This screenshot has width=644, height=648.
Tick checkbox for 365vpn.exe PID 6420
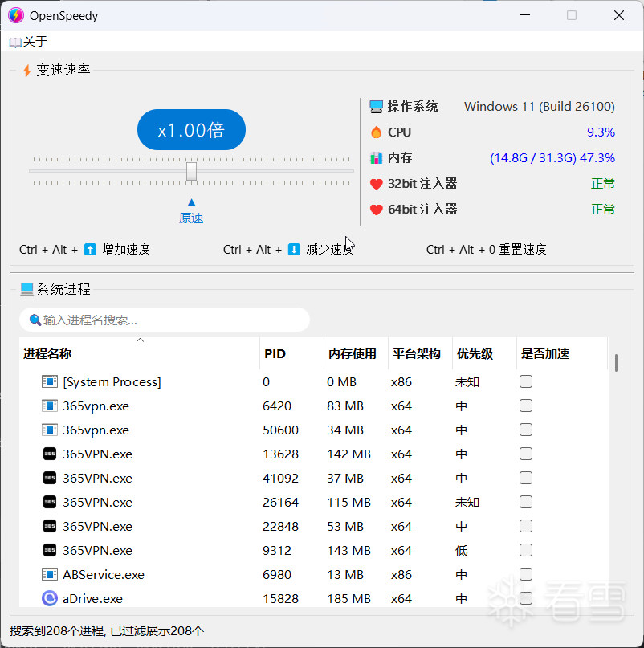[526, 406]
